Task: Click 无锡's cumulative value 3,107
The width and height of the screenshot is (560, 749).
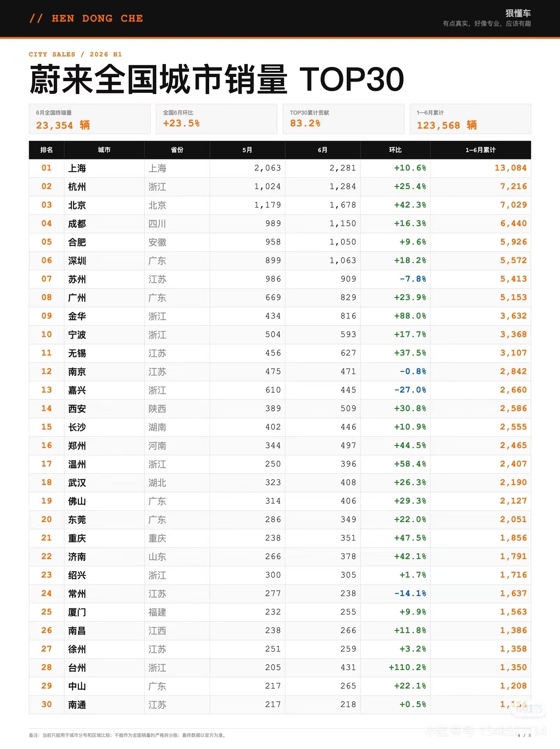Action: click(513, 353)
